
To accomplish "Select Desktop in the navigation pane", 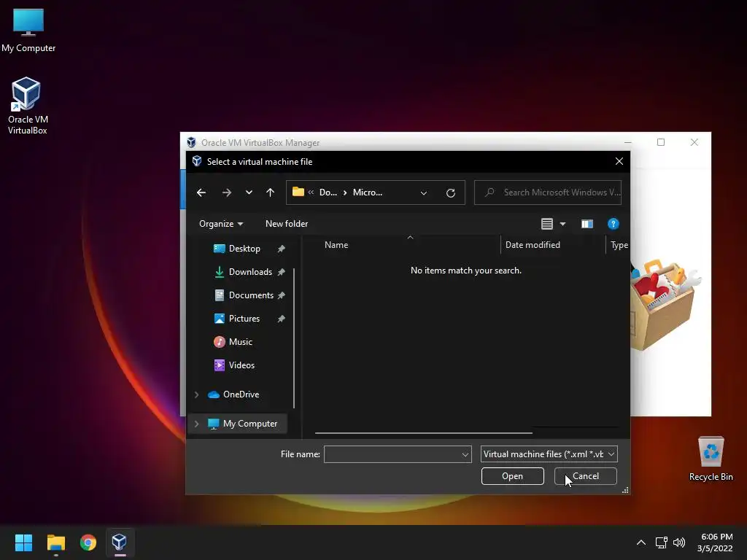I will pyautogui.click(x=244, y=249).
